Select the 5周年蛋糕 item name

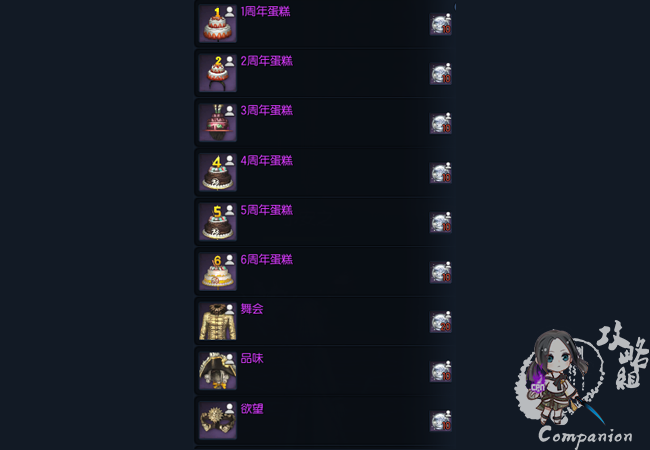(x=267, y=210)
